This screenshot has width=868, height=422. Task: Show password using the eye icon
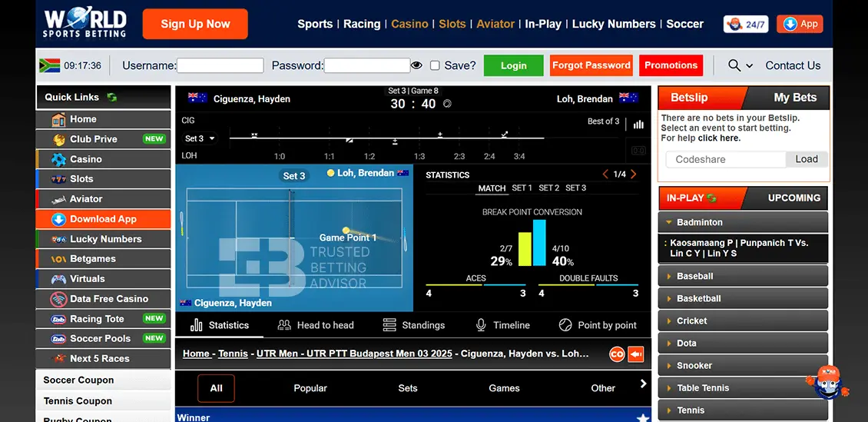[x=416, y=65]
